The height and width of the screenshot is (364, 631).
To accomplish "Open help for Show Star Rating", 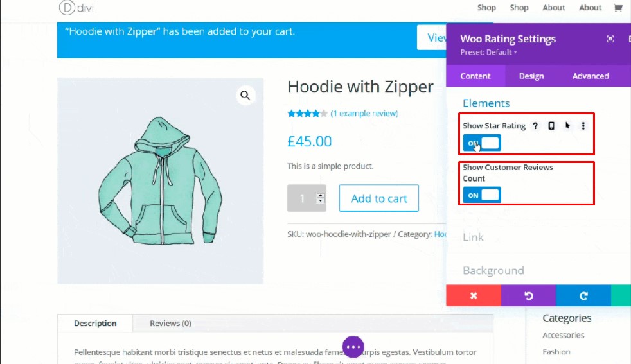I will click(535, 126).
